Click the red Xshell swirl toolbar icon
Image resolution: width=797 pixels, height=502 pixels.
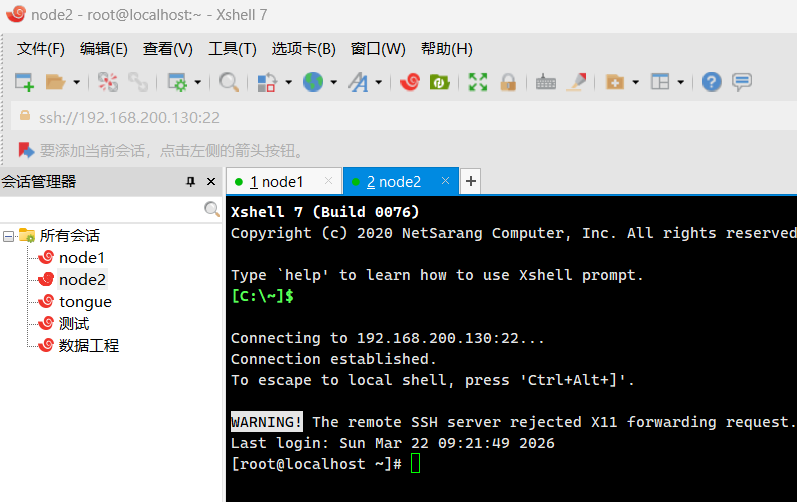pyautogui.click(x=410, y=82)
